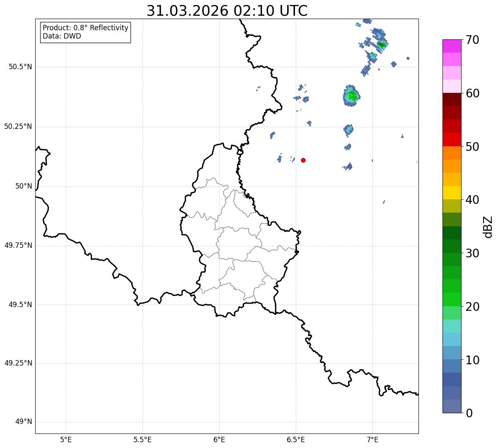Click the 7°E longitude label

[x=372, y=439]
